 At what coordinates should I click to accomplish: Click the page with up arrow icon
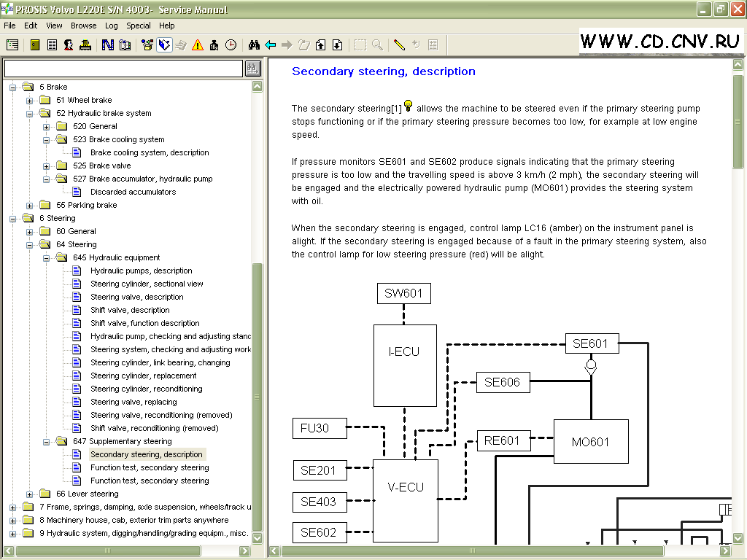[x=321, y=45]
